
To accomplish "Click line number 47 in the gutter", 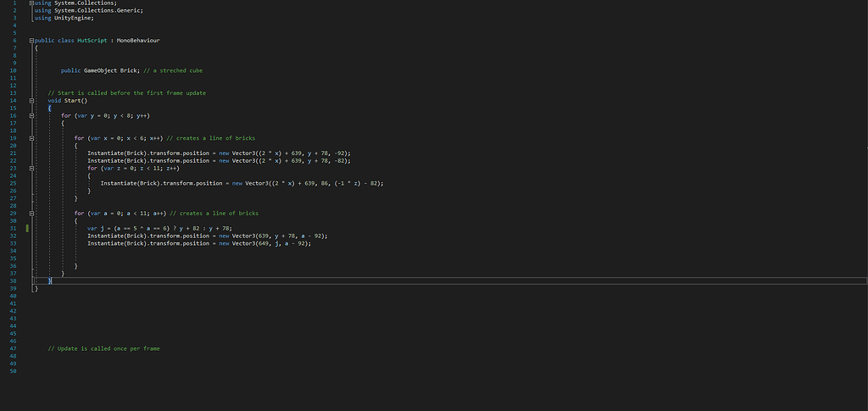I will [13, 348].
